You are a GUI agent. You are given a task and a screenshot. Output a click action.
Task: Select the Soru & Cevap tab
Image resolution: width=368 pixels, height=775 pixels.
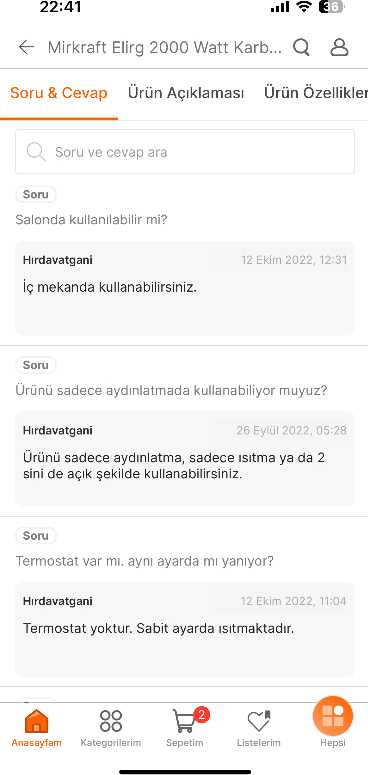coord(59,93)
